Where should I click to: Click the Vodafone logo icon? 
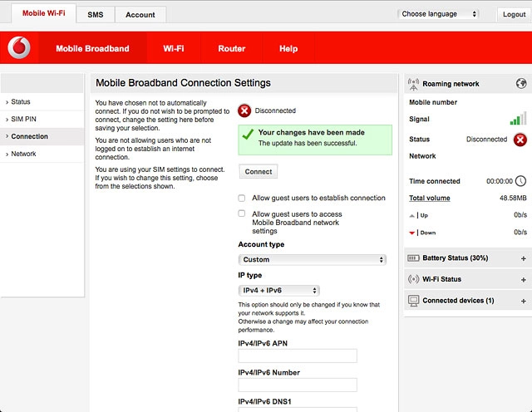point(19,48)
